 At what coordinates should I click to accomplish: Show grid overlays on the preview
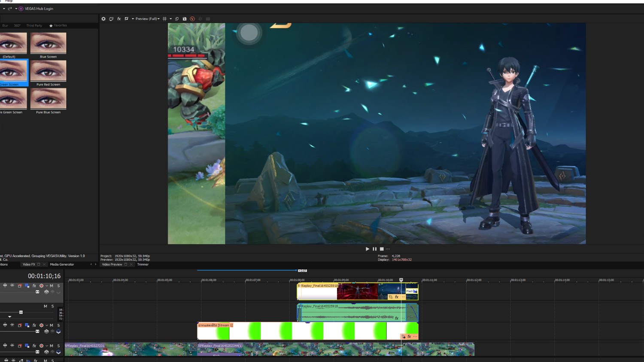tap(164, 19)
